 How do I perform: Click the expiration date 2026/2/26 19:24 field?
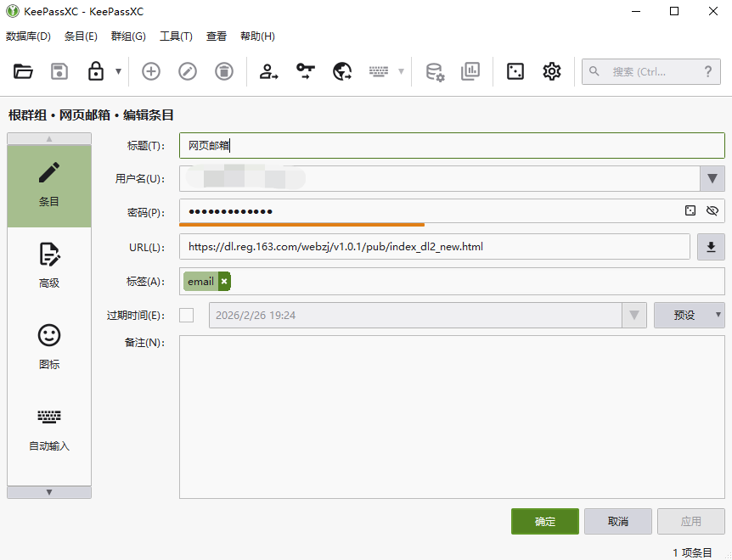point(415,315)
